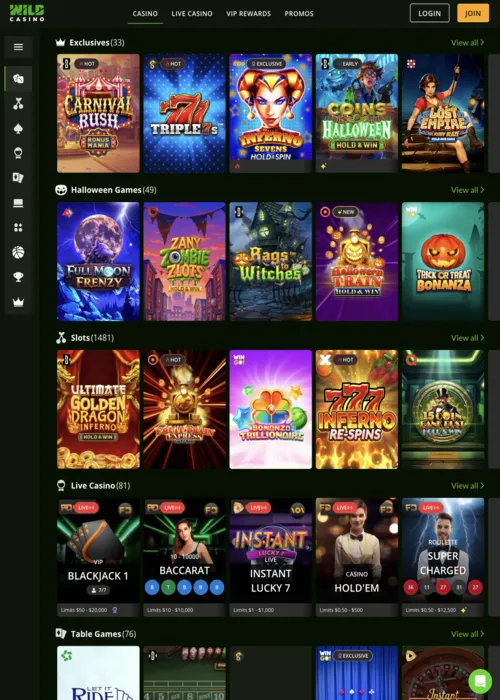
Task: Expand View all for Halloween Games
Action: click(x=467, y=190)
